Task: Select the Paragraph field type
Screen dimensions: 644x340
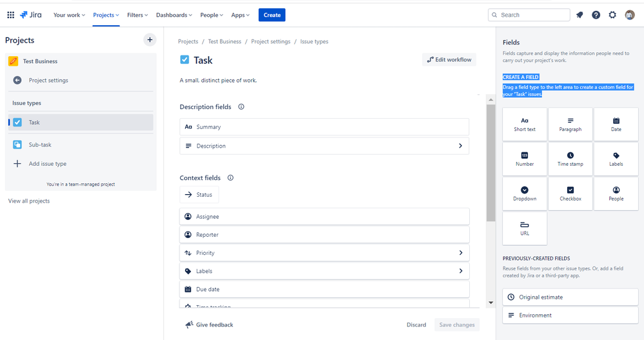Action: click(x=570, y=125)
